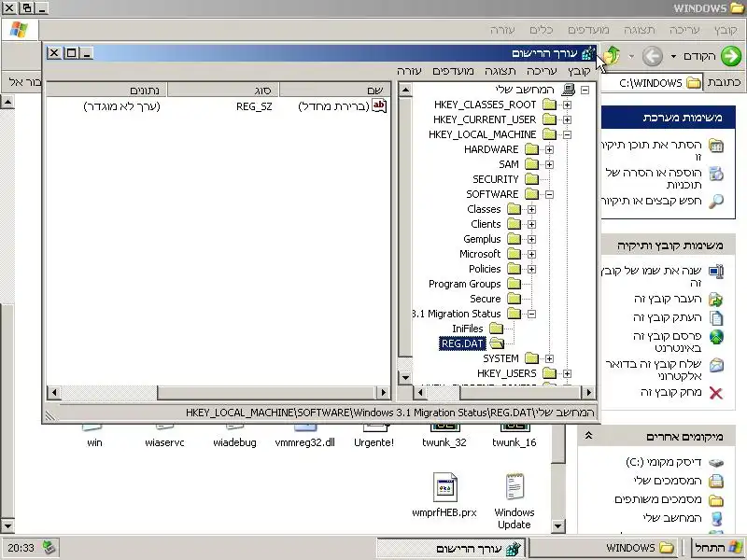Viewport: 747px width, 560px height.
Task: Open the Windows Update shortcut icon
Action: 514,486
